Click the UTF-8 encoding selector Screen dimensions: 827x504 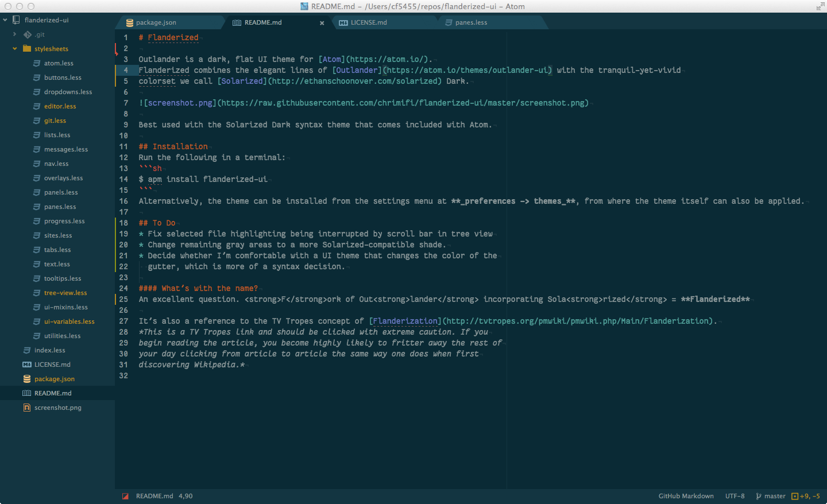(x=735, y=496)
